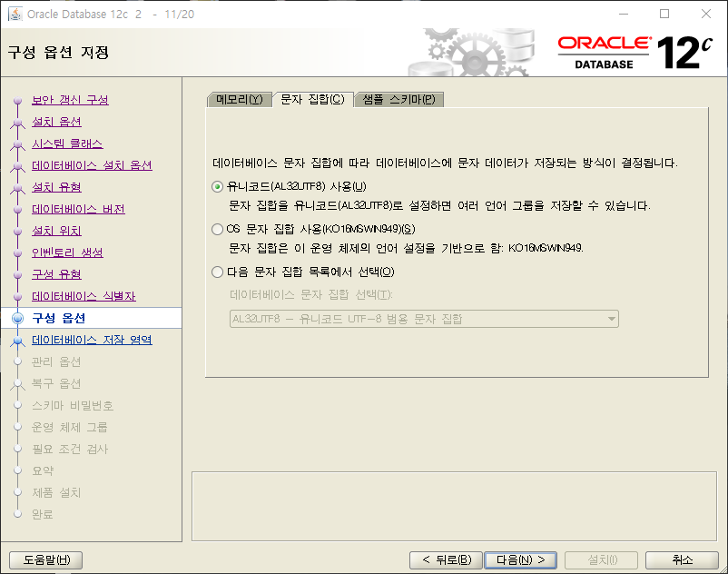Select the current 구성 옵션 step
This screenshot has height=574, width=728.
[58, 318]
